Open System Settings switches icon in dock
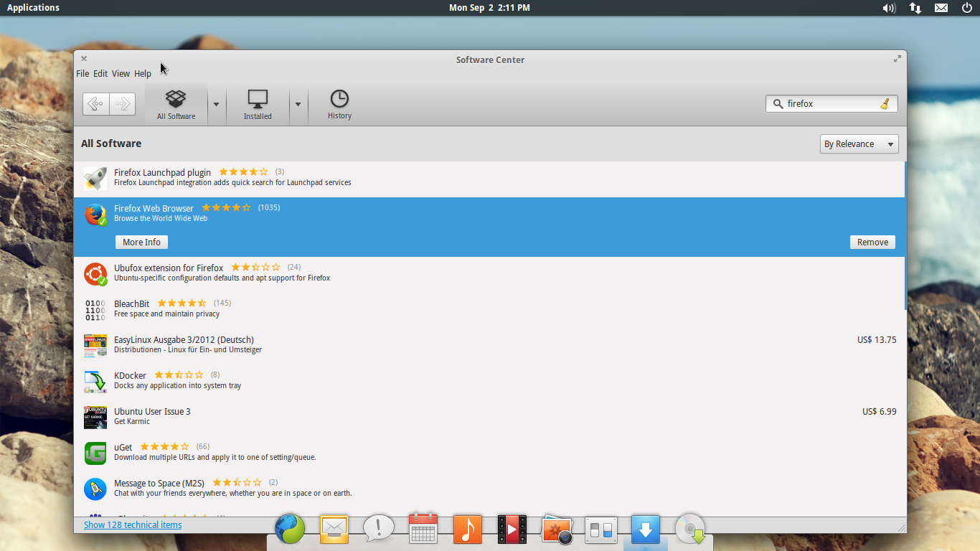 [x=601, y=529]
